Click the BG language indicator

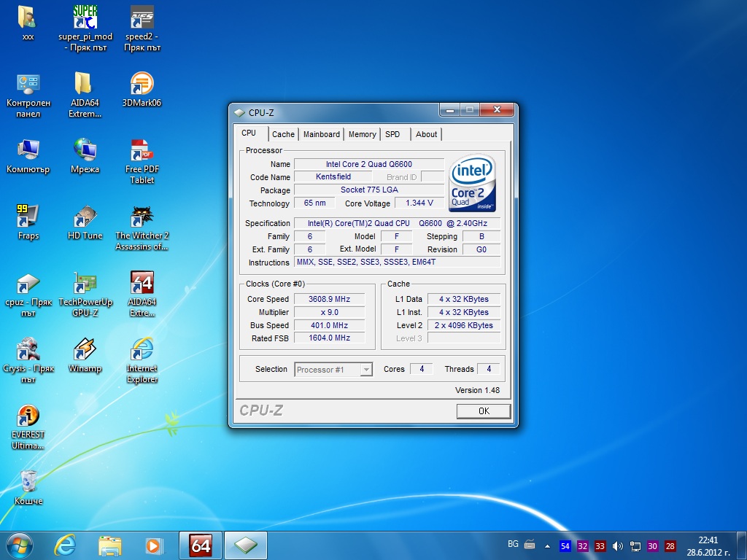513,544
